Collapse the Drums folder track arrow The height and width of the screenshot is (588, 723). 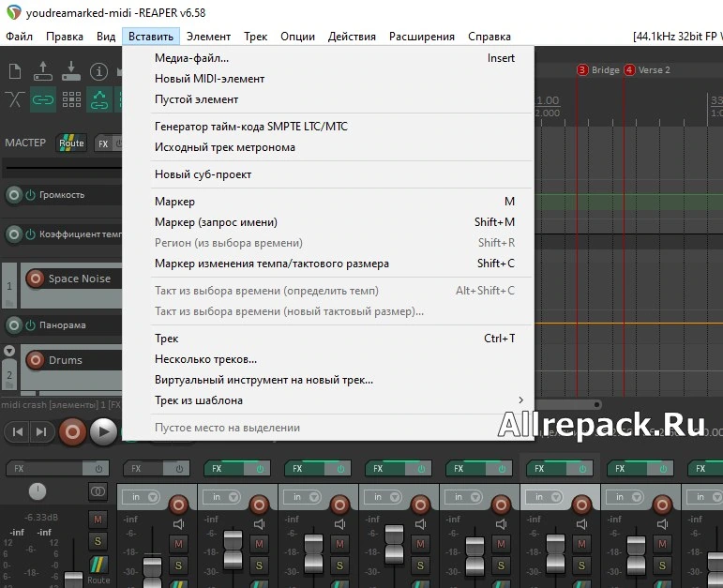pos(9,351)
